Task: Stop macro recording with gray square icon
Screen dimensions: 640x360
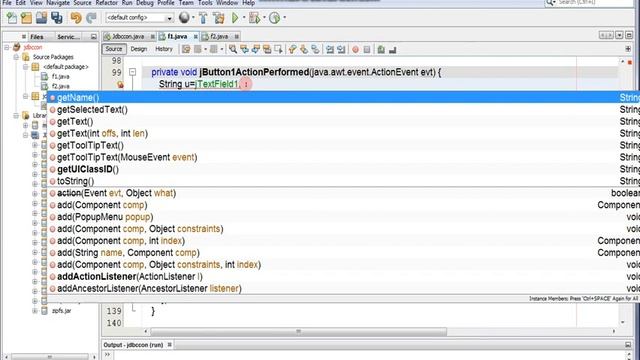Action: pos(367,49)
